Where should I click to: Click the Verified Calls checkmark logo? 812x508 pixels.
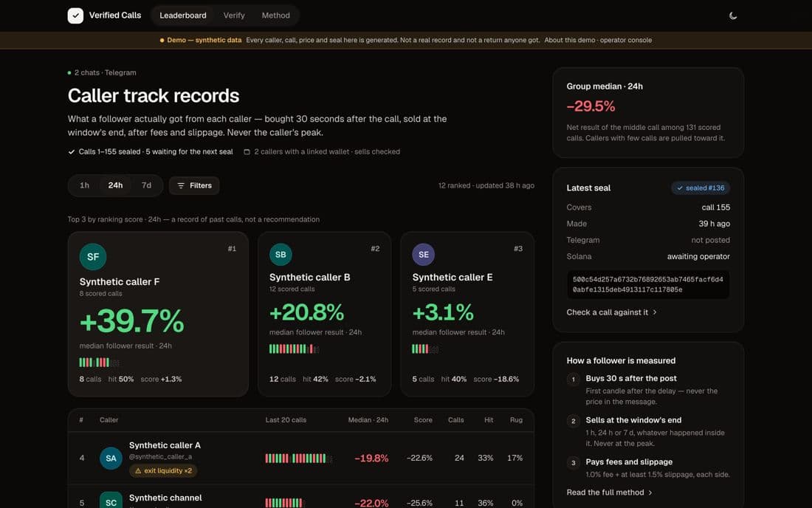coord(75,16)
